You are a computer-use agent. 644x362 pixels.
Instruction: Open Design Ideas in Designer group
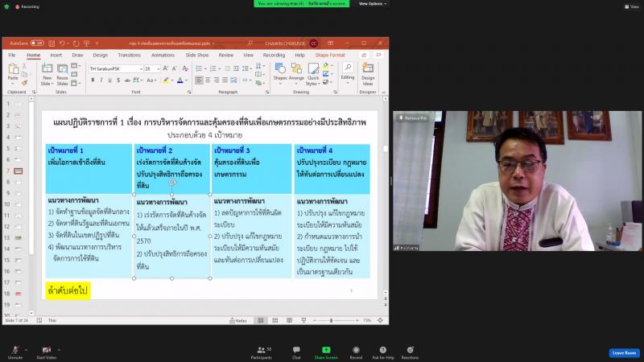click(368, 74)
